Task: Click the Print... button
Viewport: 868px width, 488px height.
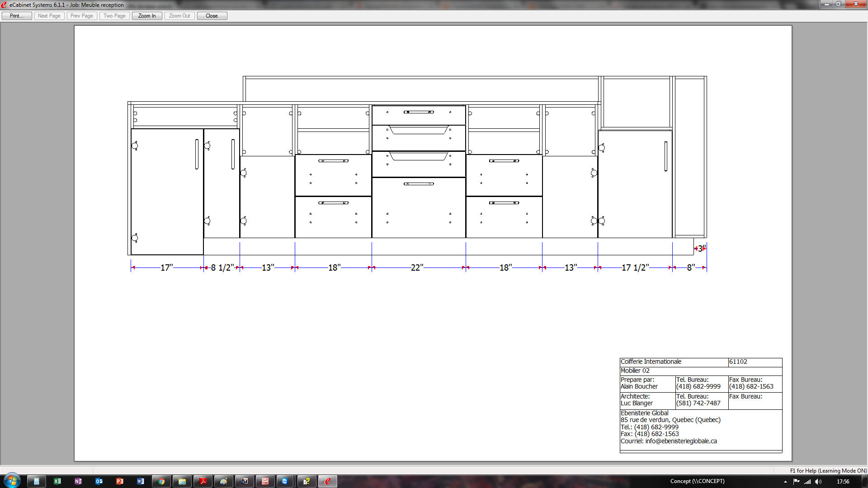Action: [x=17, y=16]
